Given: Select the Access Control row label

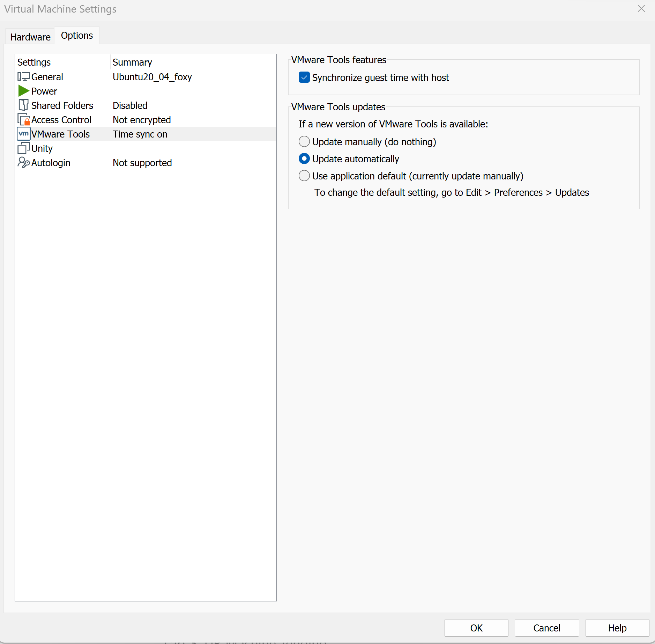Looking at the screenshot, I should tap(61, 120).
